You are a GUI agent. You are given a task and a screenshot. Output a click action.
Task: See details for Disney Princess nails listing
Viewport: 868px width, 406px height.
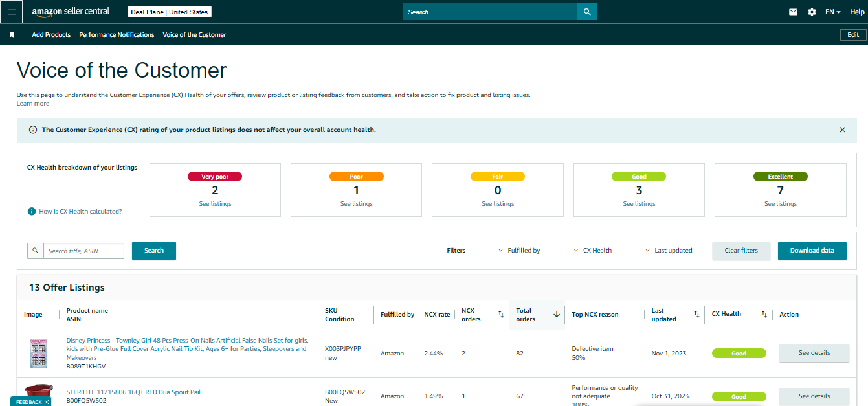coord(814,353)
